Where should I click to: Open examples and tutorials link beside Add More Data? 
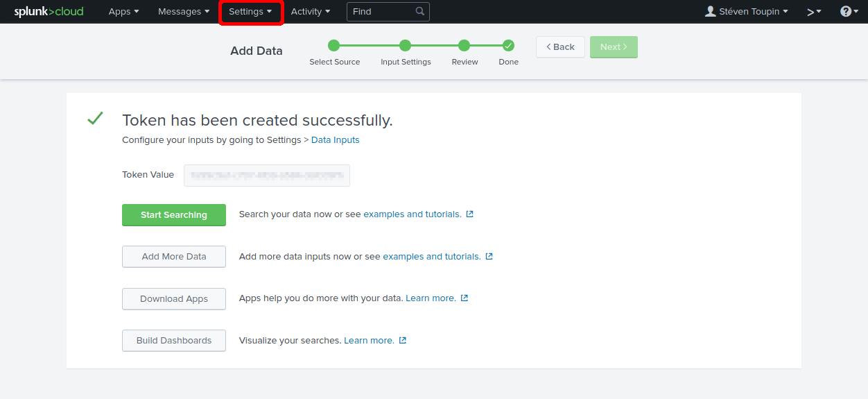click(432, 256)
